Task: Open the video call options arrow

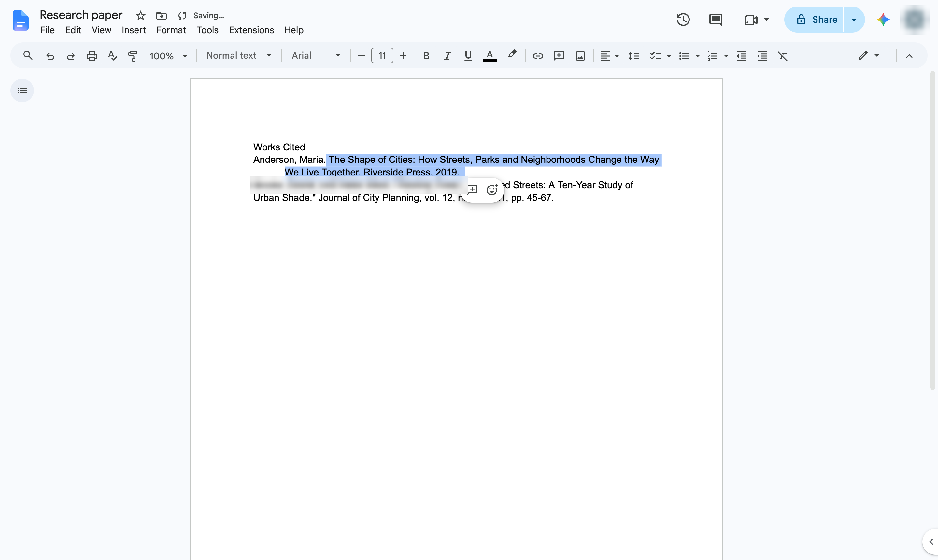Action: tap(766, 20)
